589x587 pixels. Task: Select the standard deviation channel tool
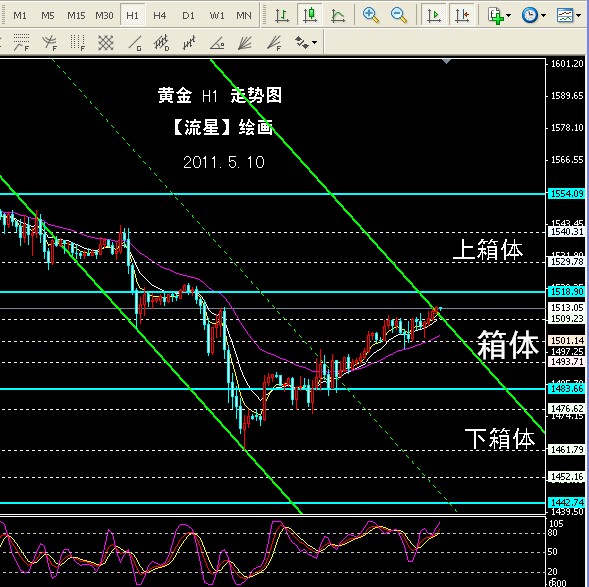(162, 43)
